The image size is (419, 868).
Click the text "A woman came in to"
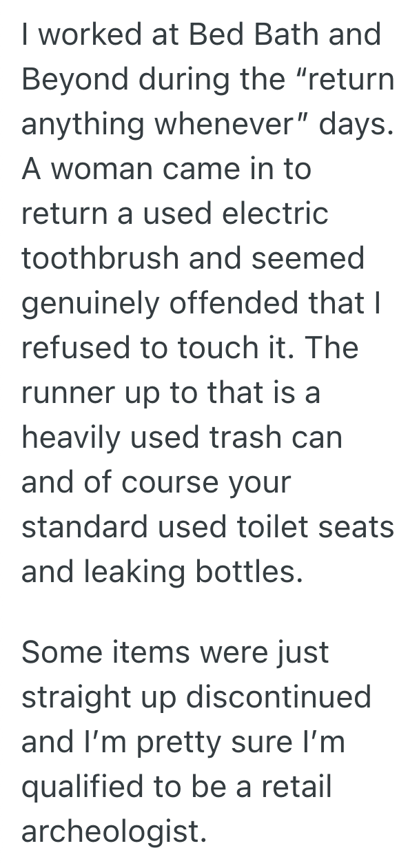pos(166,169)
